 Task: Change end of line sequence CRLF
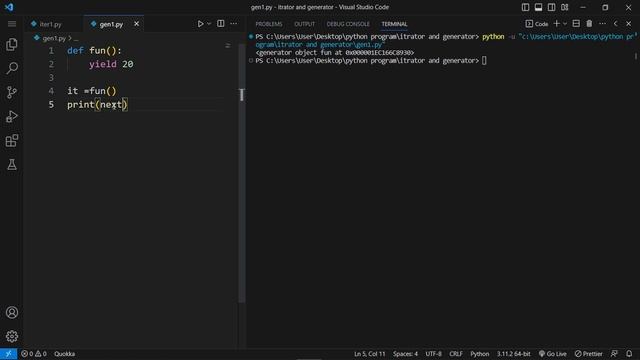[456, 354]
